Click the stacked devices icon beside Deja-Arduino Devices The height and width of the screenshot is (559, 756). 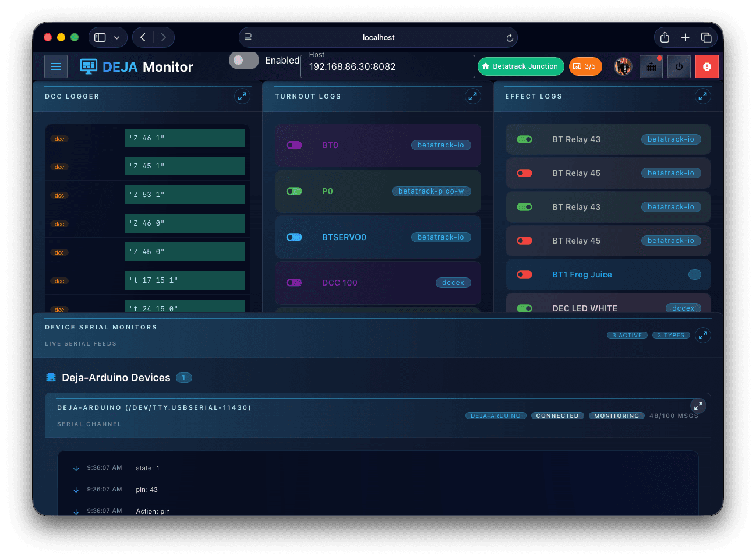[51, 377]
